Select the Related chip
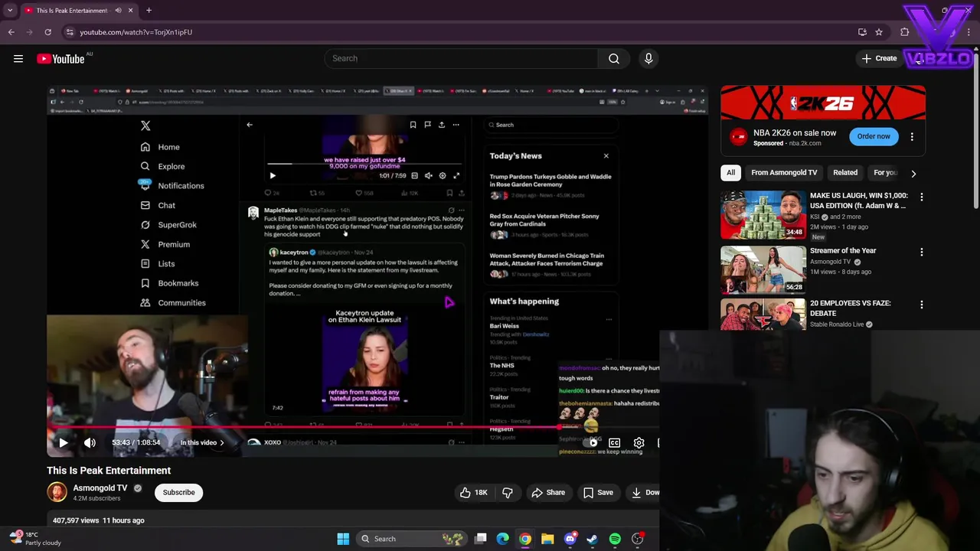The image size is (980, 551). (845, 173)
